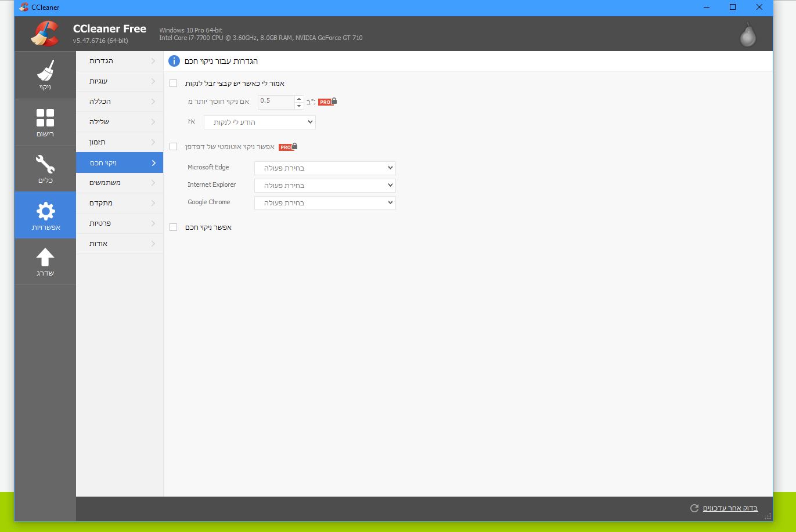This screenshot has width=796, height=532.
Task: Click the window resize grip corner
Action: (x=769, y=516)
